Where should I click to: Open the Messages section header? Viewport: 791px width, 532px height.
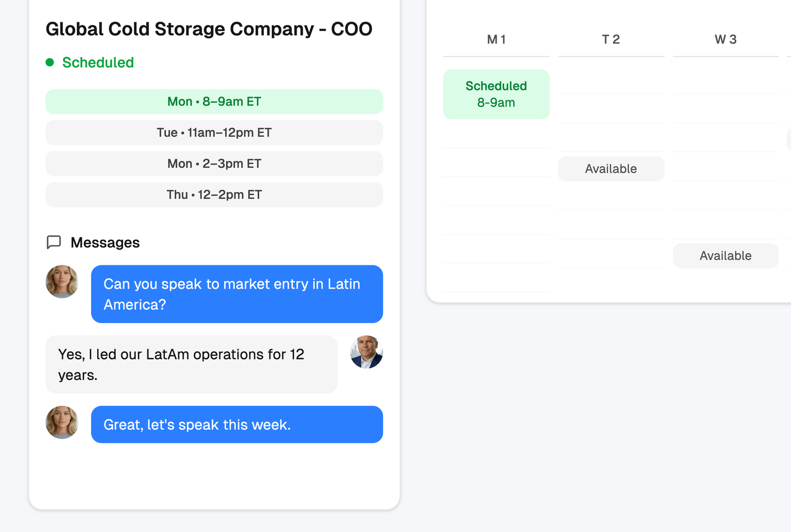point(105,242)
